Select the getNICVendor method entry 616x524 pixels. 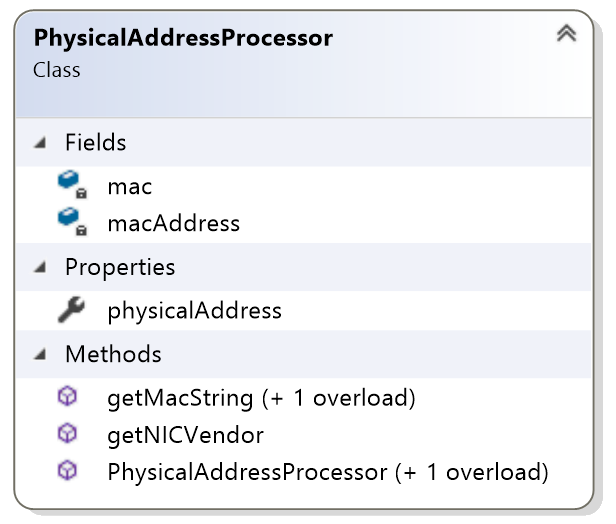coord(303,435)
